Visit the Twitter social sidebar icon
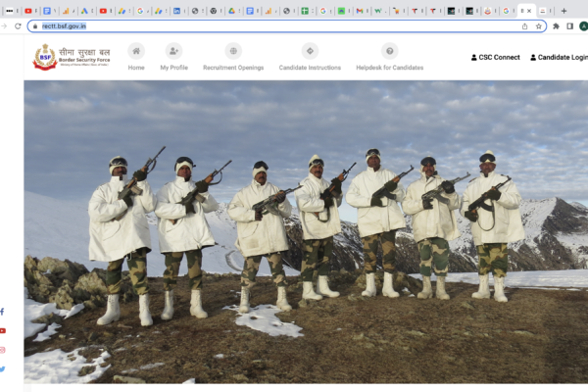Image resolution: width=588 pixels, height=392 pixels. (3, 369)
